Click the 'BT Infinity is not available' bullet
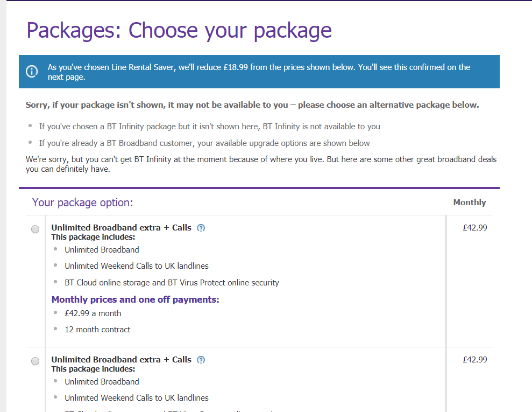Viewport: 532px width, 412px height. 209,127
